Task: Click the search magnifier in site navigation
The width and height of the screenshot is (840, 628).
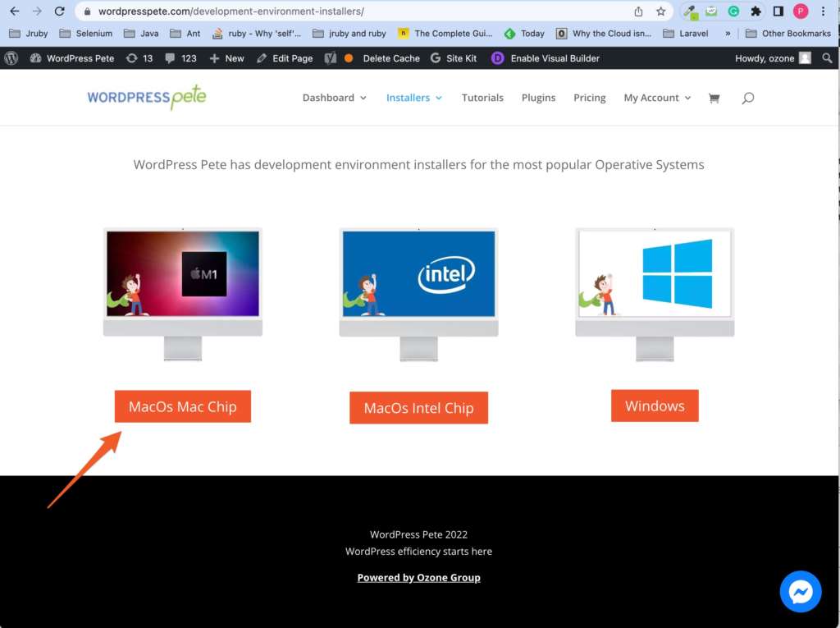Action: coord(747,98)
